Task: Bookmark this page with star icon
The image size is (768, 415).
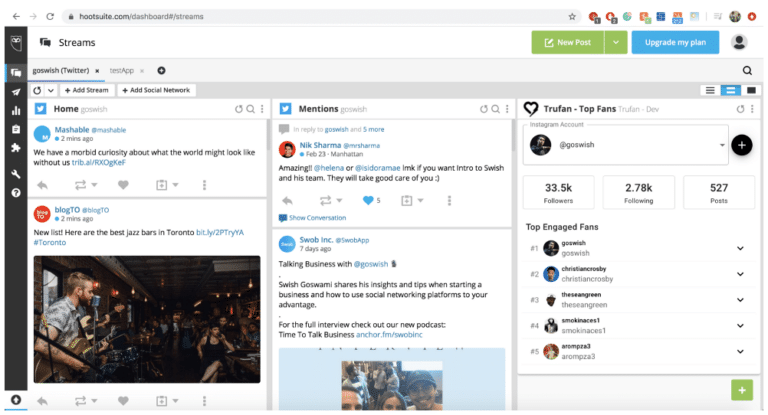Action: click(x=572, y=16)
